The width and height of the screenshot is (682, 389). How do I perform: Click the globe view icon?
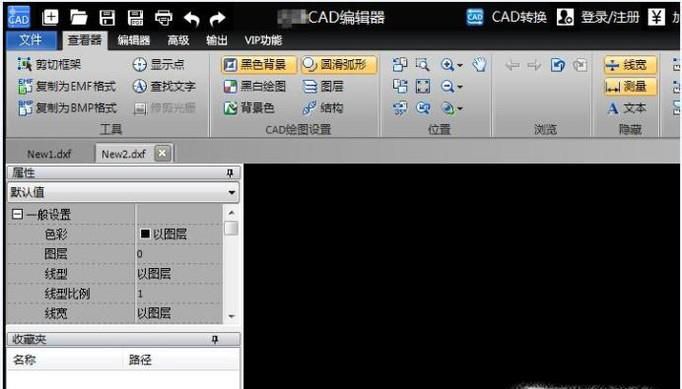pos(447,107)
